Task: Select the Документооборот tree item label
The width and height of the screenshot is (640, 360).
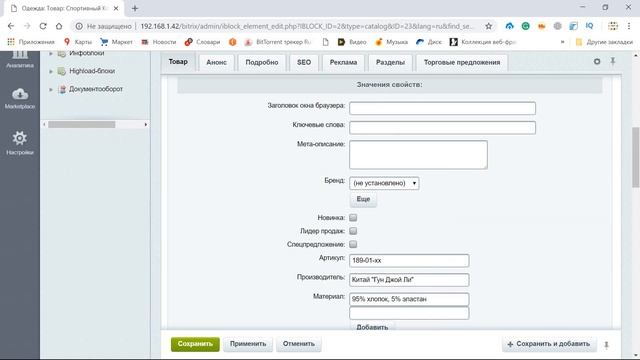Action: [x=96, y=89]
